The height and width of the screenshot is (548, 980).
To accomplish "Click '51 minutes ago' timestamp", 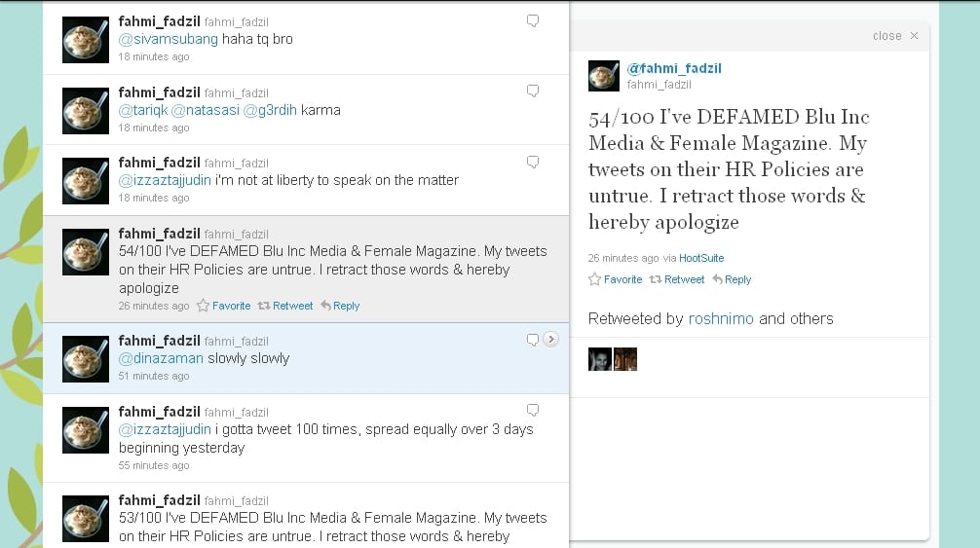I will pos(154,377).
